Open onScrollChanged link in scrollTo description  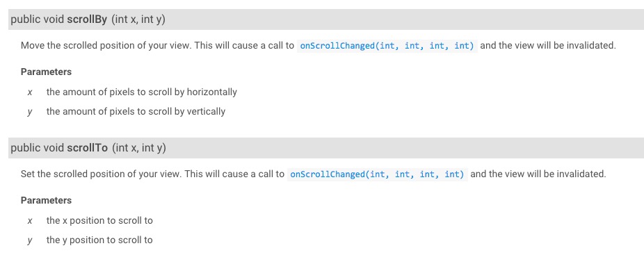377,174
